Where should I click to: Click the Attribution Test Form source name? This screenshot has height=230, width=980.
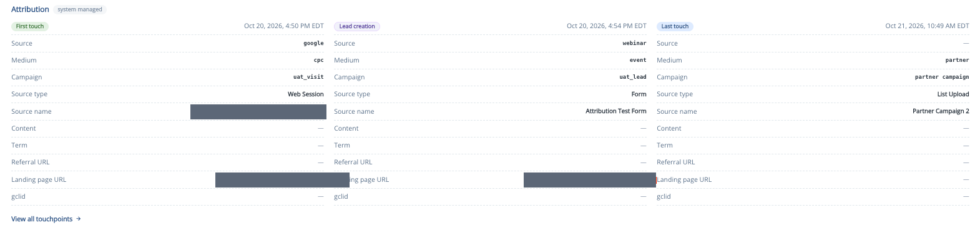[x=616, y=111]
